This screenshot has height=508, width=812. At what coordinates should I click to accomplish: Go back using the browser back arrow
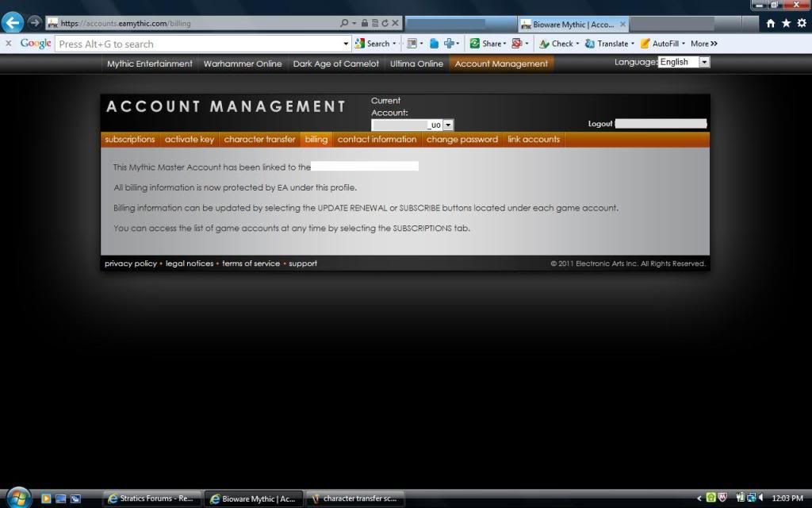13,23
